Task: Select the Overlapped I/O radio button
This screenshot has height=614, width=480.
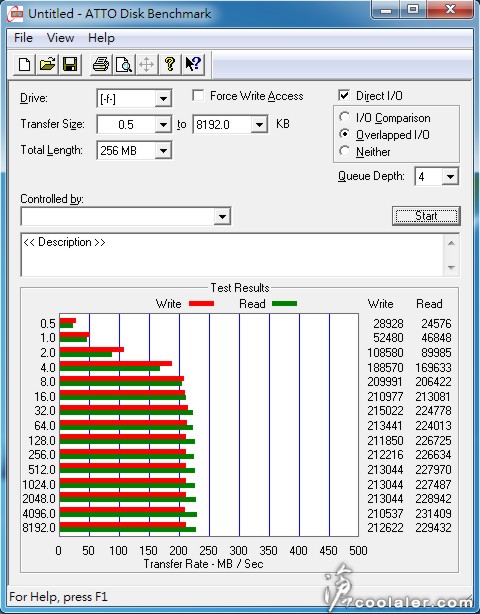Action: click(x=345, y=134)
